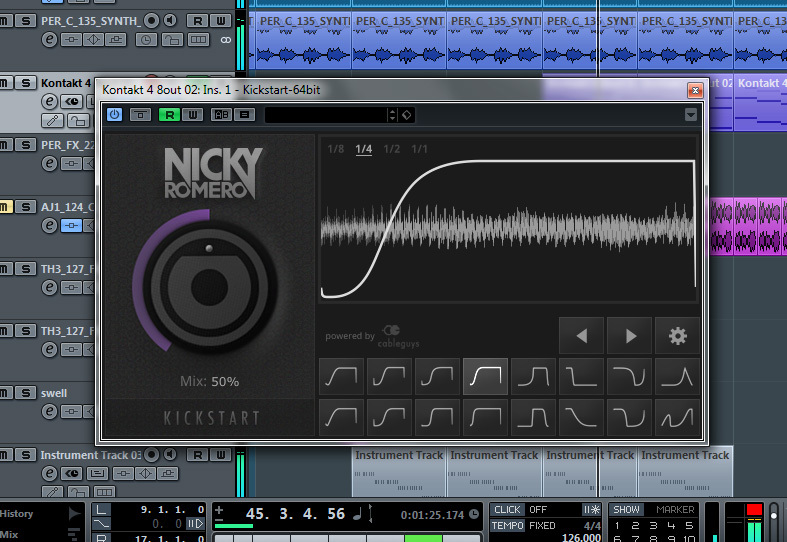The height and width of the screenshot is (542, 787).
Task: Click the lane display icon on PER_C_135_SYNTH
Action: pos(199,40)
